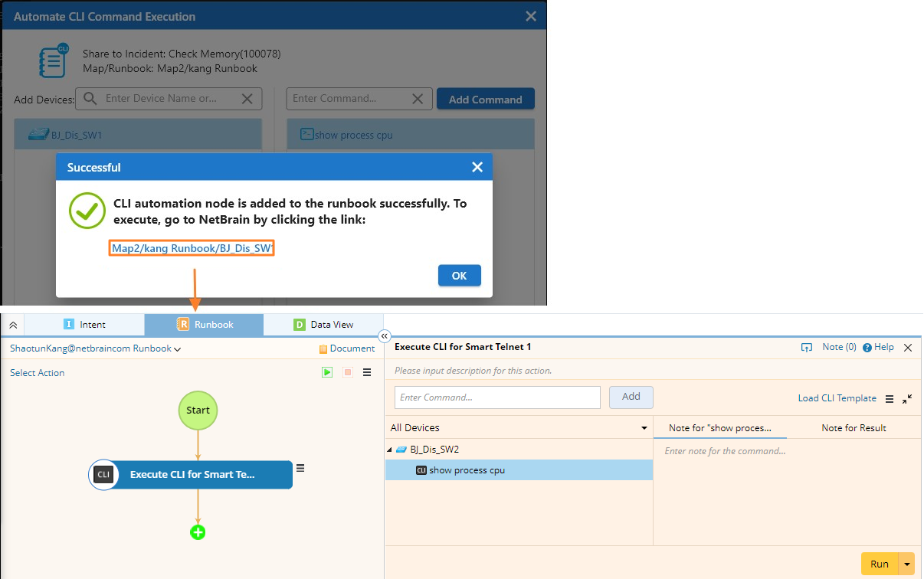The height and width of the screenshot is (579, 924).
Task: Stop runbook execution with stop icon
Action: (347, 372)
